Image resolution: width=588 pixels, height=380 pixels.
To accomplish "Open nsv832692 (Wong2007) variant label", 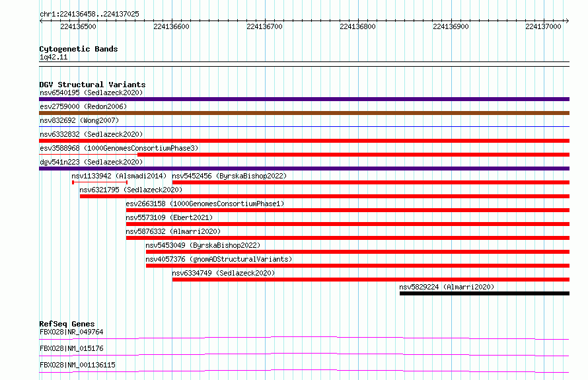I will click(x=79, y=120).
